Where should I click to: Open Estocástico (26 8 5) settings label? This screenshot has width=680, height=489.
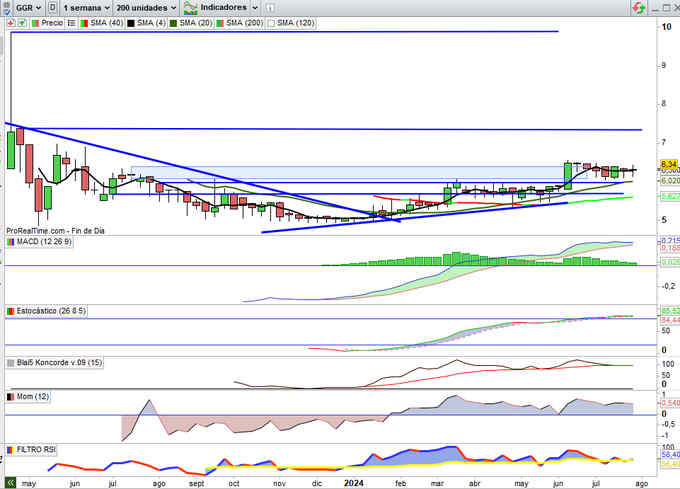(x=51, y=311)
